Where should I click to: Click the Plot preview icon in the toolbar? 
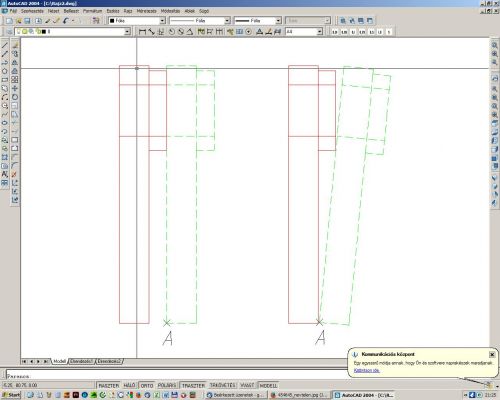tap(39, 21)
